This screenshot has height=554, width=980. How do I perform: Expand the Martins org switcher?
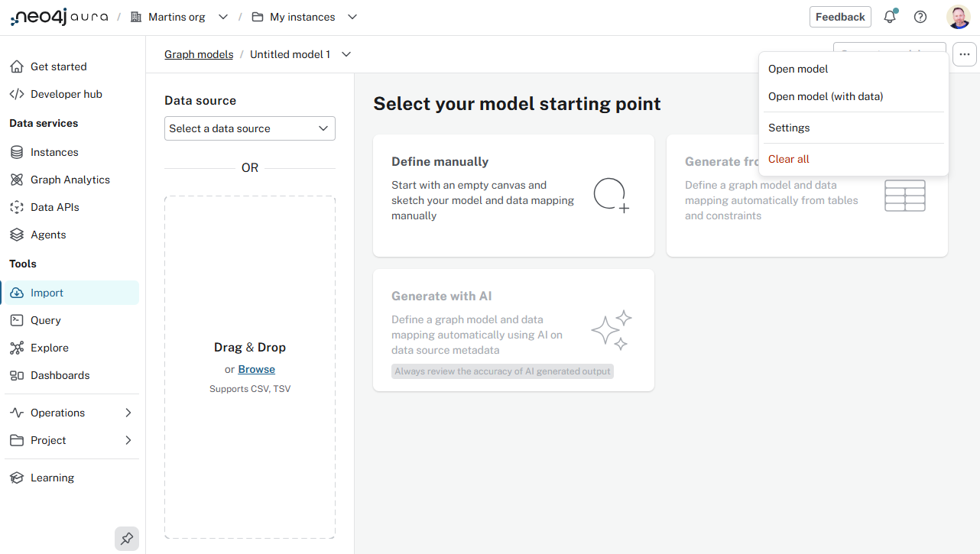coord(222,16)
